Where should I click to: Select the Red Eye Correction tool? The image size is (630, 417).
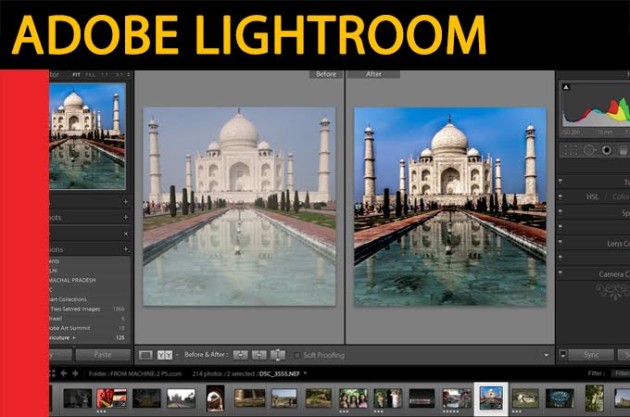(607, 150)
